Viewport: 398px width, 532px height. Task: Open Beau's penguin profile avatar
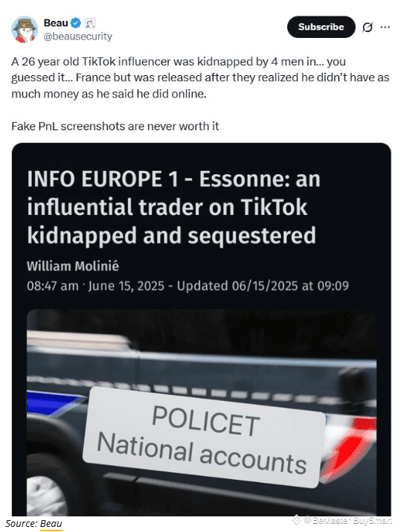[x=25, y=30]
